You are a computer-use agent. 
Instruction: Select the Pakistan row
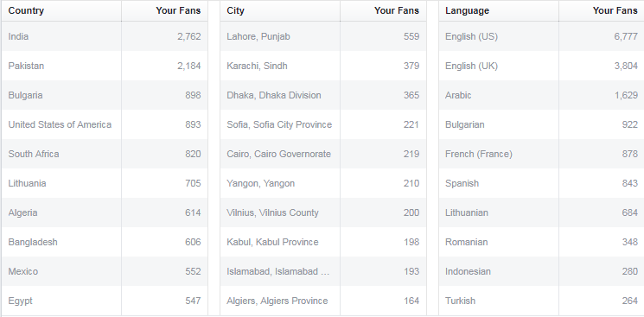pyautogui.click(x=105, y=66)
